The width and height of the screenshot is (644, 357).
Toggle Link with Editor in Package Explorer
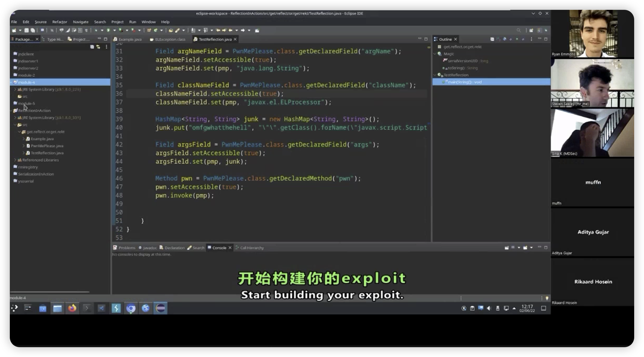(x=98, y=47)
